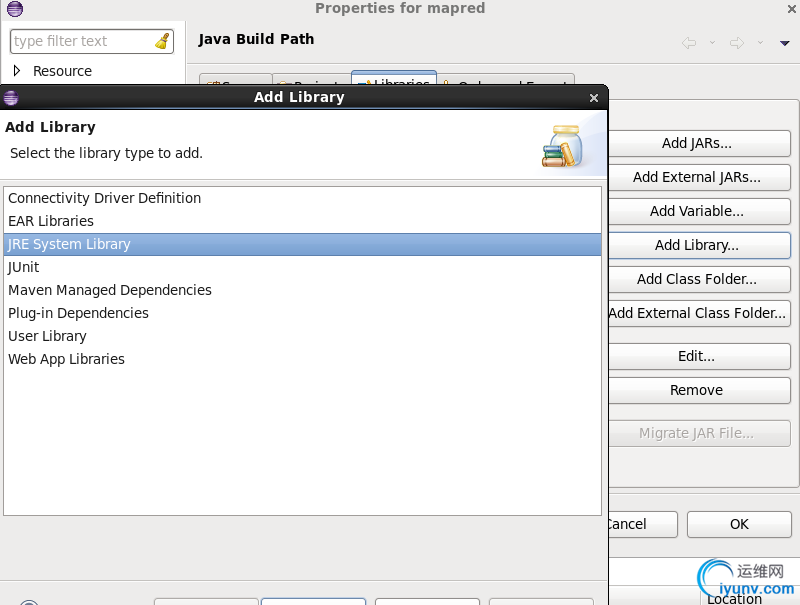The image size is (800, 605).
Task: Click Eclipse icon in Add Library title bar
Action: point(11,97)
